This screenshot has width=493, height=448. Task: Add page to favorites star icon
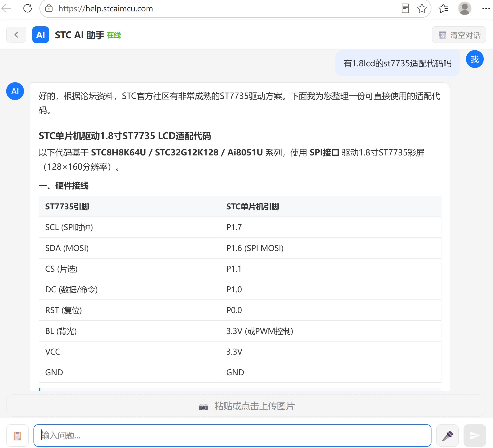tap(422, 9)
